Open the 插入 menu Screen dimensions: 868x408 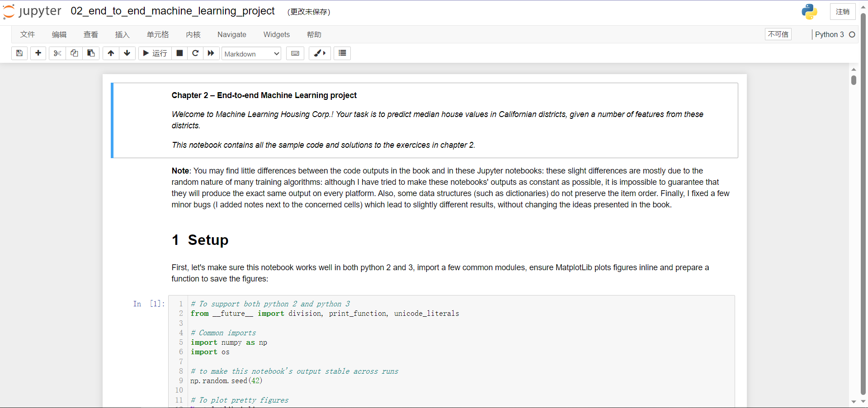pos(123,34)
